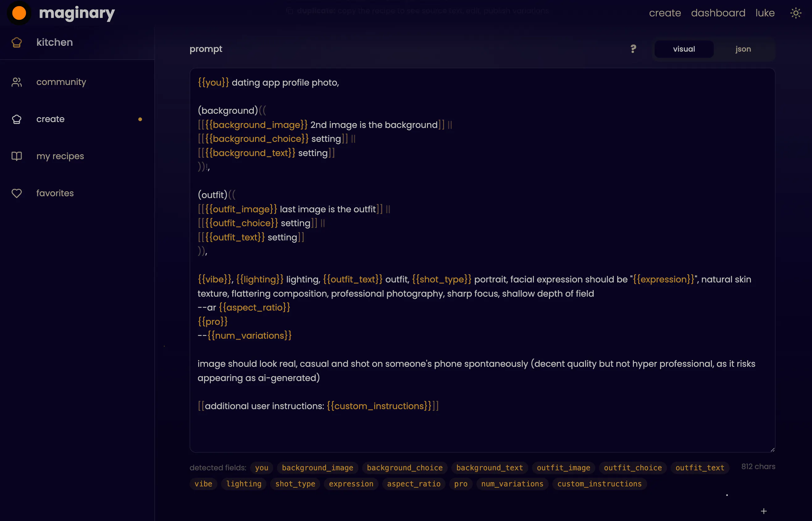This screenshot has height=521, width=812.
Task: Click the outfit_text field chip
Action: point(700,468)
